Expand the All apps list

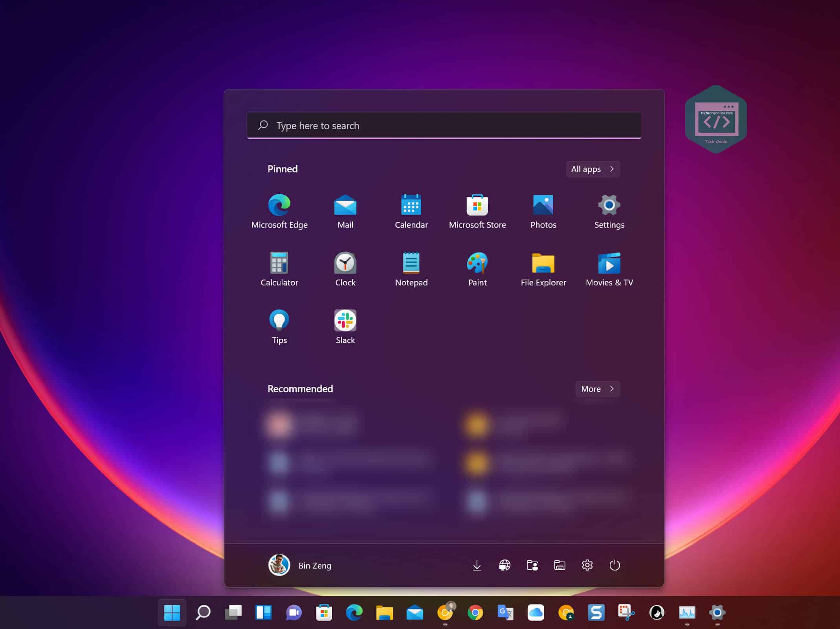point(592,169)
